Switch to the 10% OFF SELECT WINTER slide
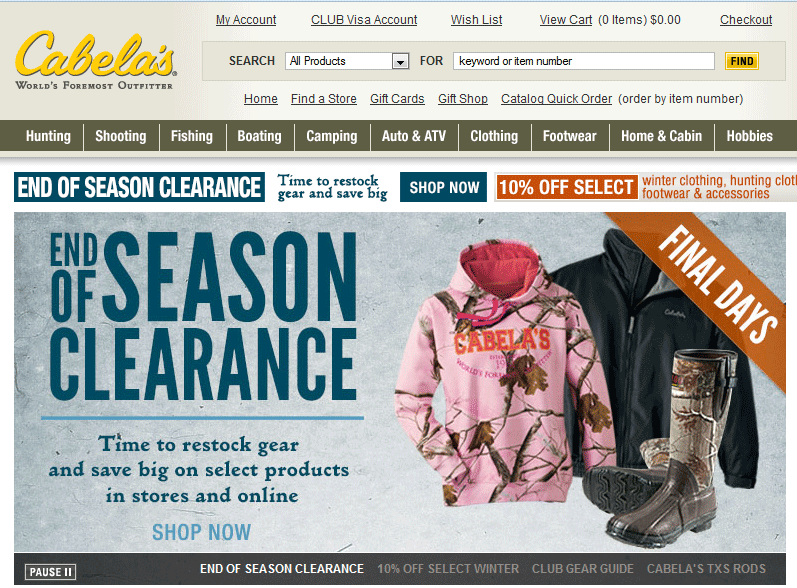Image resolution: width=797 pixels, height=588 pixels. [448, 569]
